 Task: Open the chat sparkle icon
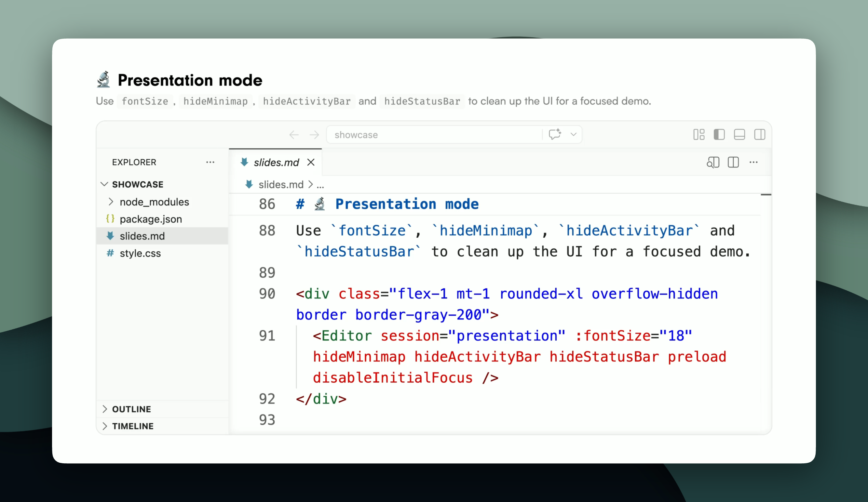(555, 134)
